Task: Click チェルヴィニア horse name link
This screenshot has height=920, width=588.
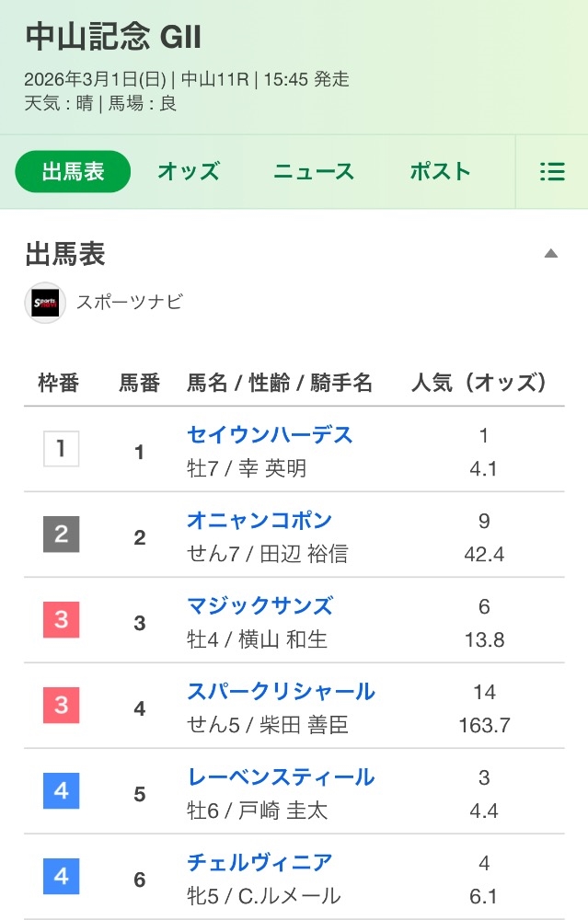Action: click(x=259, y=862)
